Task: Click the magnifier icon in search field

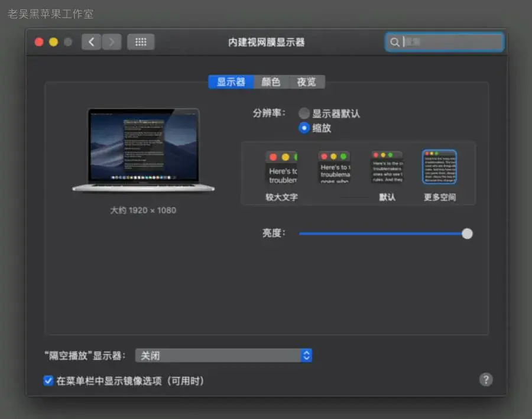Action: click(x=395, y=42)
